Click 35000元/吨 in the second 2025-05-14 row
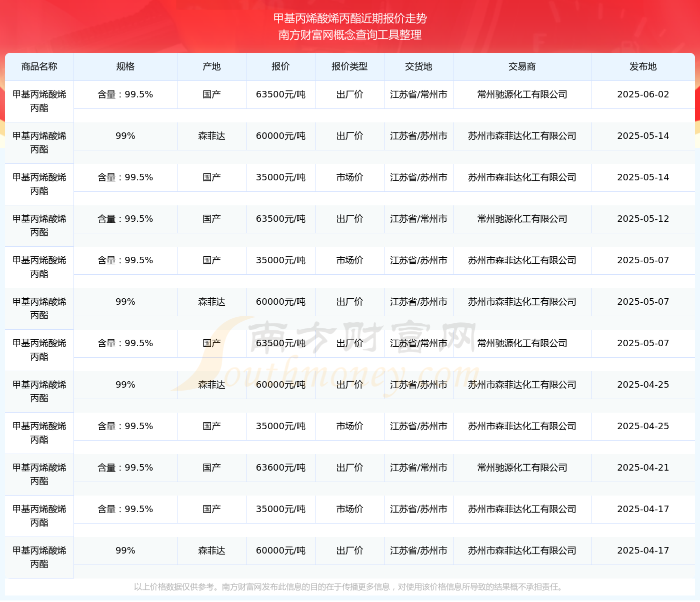Viewport: 700px width, 602px height. pyautogui.click(x=280, y=177)
